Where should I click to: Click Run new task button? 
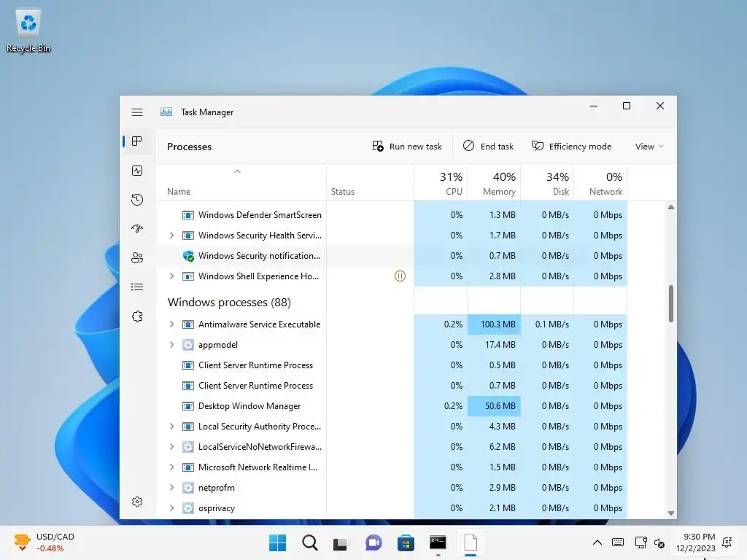click(x=407, y=147)
